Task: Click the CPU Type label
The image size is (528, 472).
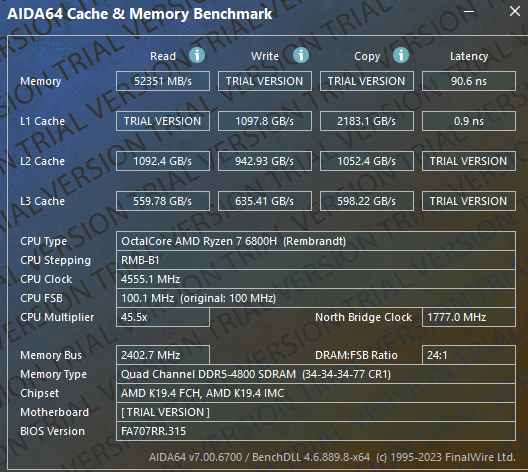Action: point(43,241)
